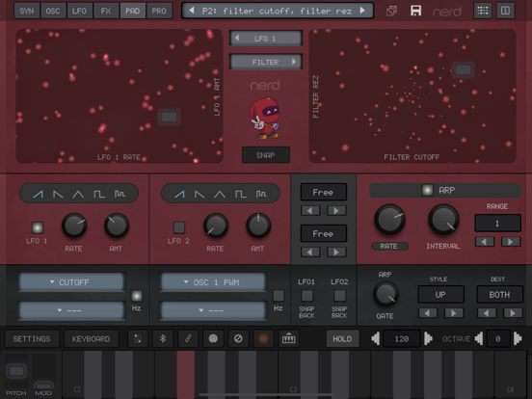Open the info icon at top right
This screenshot has height=399, width=532.
click(x=506, y=11)
